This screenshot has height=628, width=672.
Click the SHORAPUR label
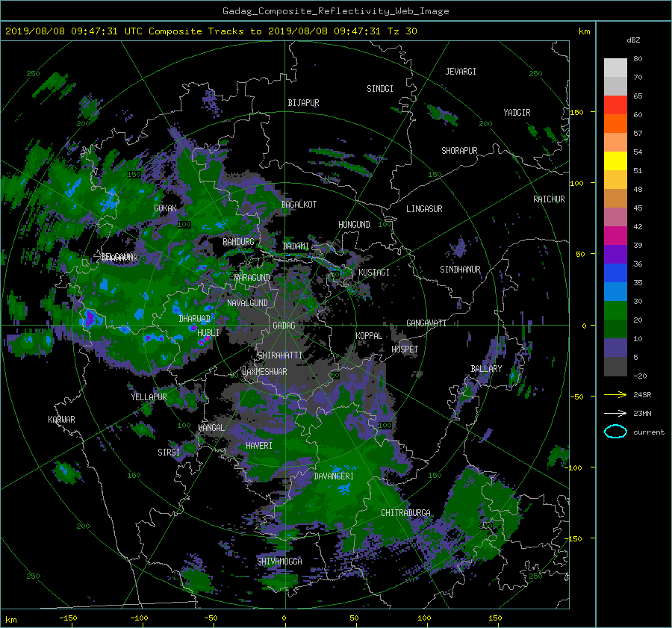tap(459, 151)
